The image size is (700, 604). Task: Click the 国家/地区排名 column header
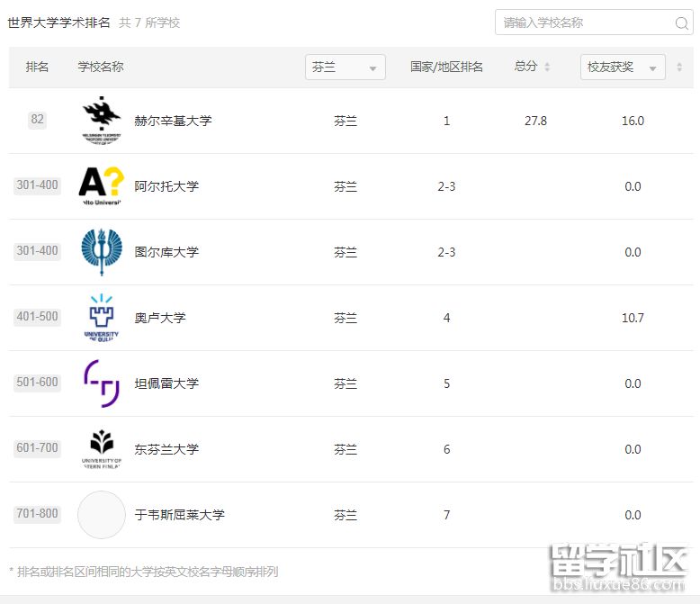[x=446, y=67]
